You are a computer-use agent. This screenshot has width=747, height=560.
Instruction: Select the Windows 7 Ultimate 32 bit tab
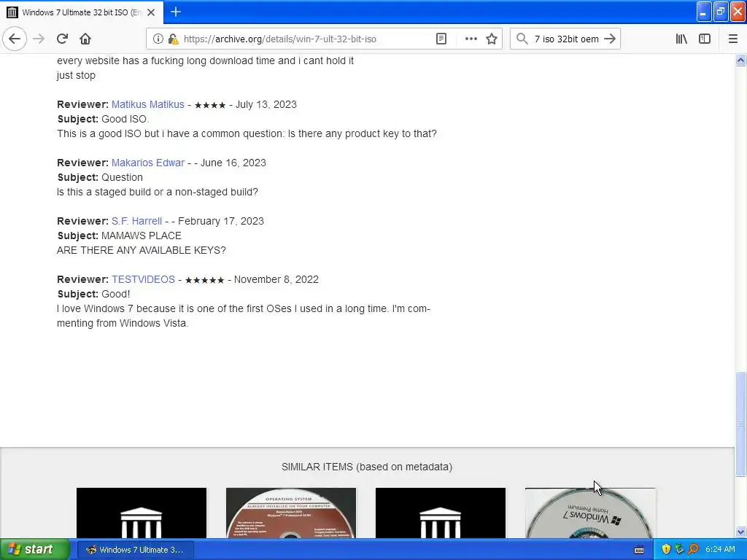click(82, 12)
